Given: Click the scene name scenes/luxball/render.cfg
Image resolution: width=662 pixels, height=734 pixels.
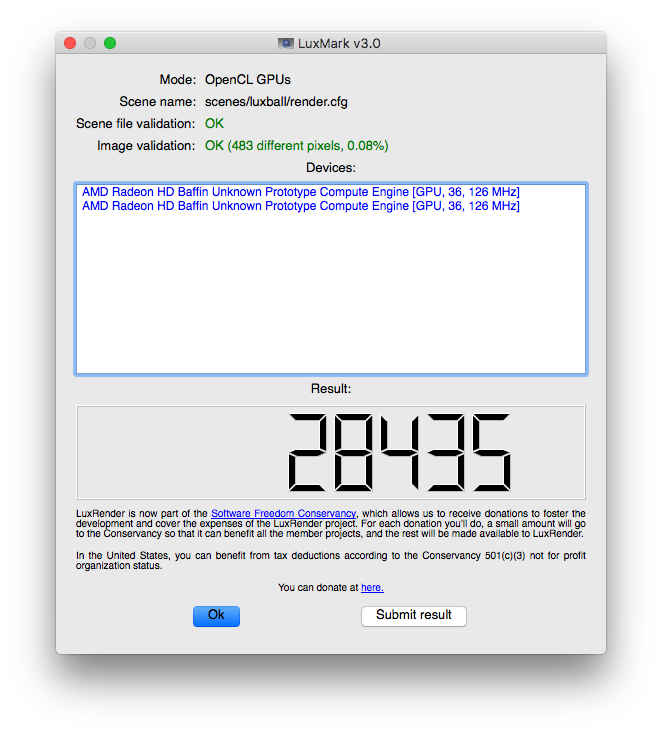Looking at the screenshot, I should pyautogui.click(x=276, y=102).
